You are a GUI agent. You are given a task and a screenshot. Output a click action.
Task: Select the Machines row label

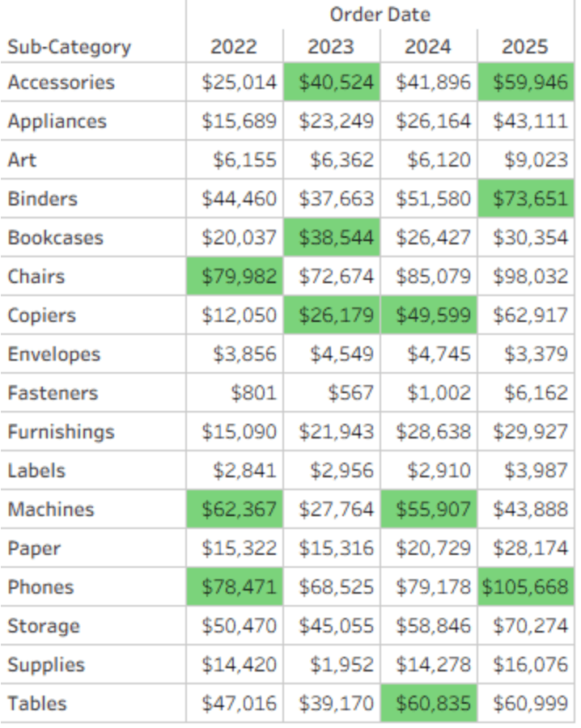(x=51, y=510)
